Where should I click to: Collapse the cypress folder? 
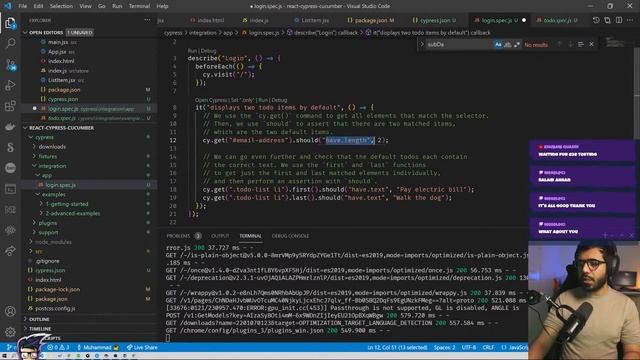(x=31, y=137)
